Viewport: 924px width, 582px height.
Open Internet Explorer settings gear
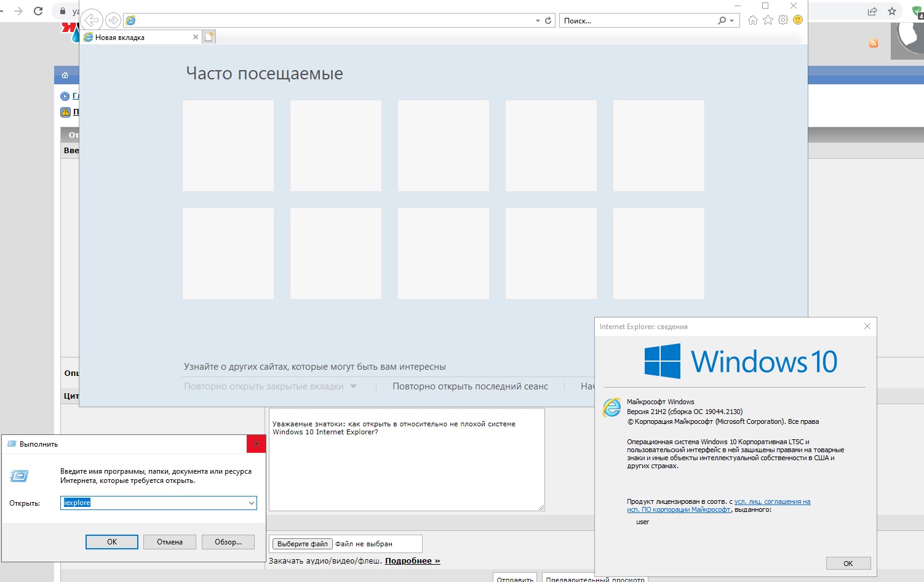[x=783, y=20]
